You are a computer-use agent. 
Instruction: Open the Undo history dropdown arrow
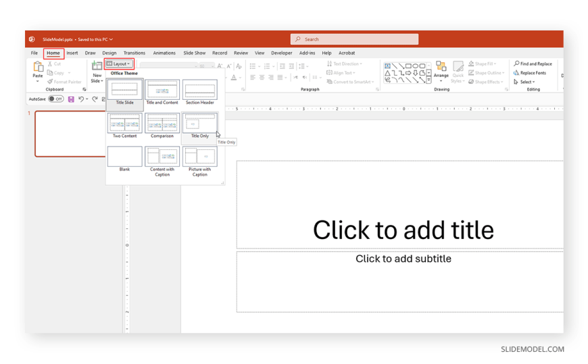click(87, 99)
